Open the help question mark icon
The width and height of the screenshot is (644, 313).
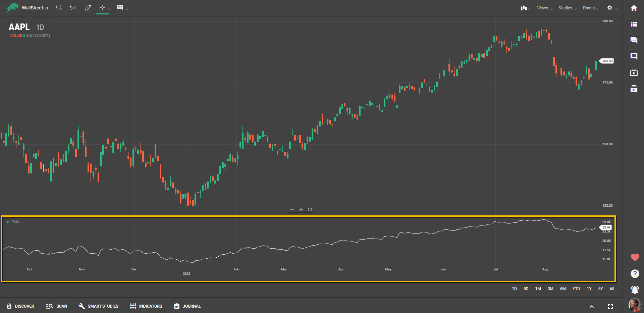coord(635,274)
